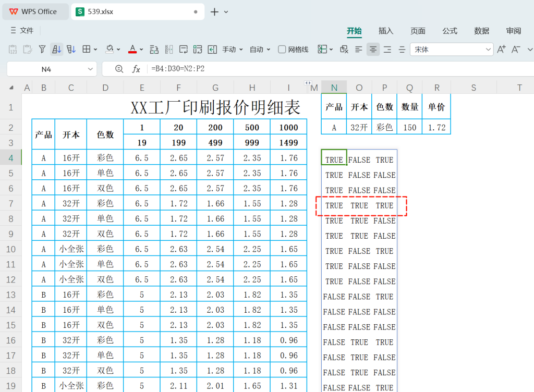Increase font size with A+ icon
534x392 pixels.
(x=501, y=50)
